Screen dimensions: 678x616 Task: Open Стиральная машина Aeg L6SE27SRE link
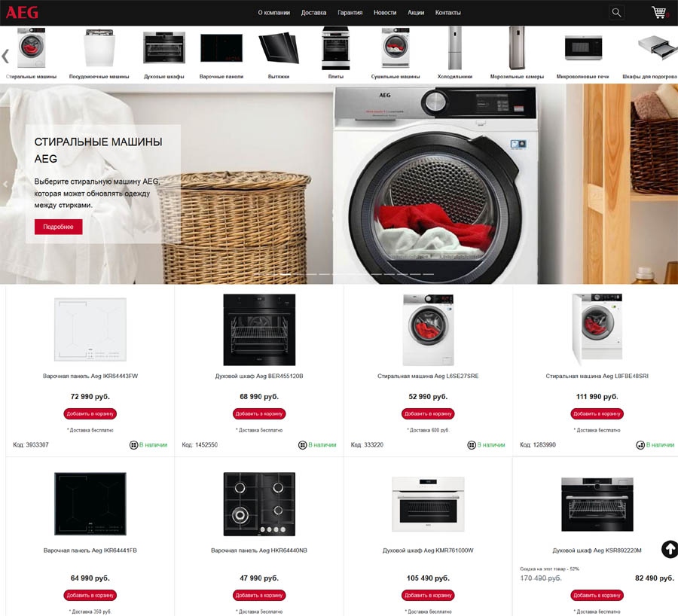click(428, 376)
